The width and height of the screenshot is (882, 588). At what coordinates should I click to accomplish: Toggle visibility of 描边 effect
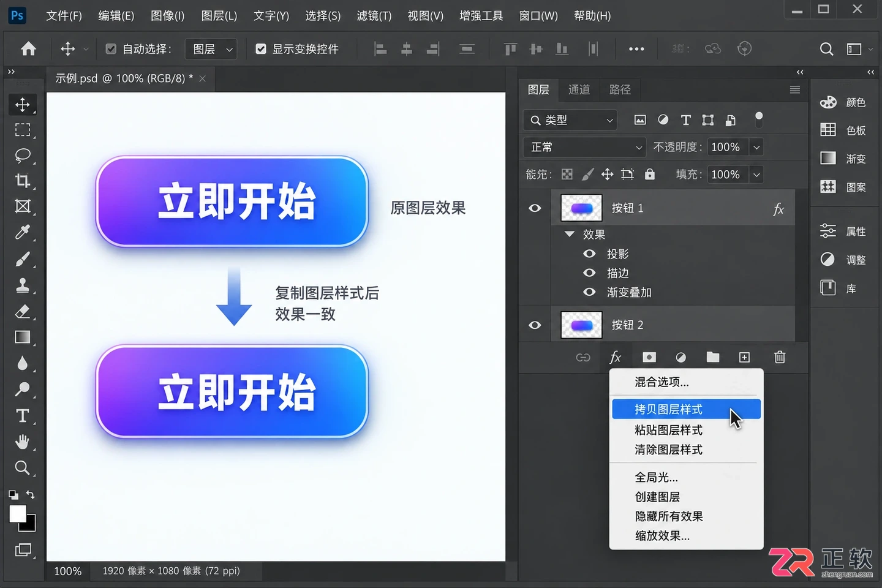point(589,273)
